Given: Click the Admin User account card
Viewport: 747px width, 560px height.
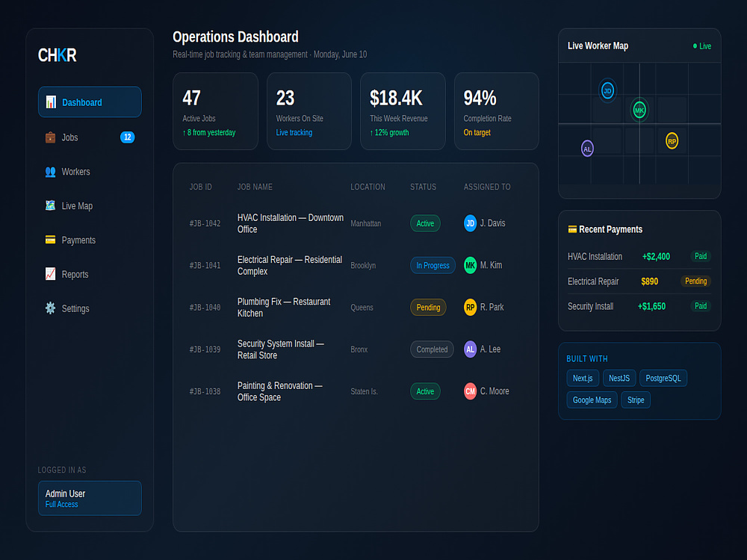Looking at the screenshot, I should (90, 498).
